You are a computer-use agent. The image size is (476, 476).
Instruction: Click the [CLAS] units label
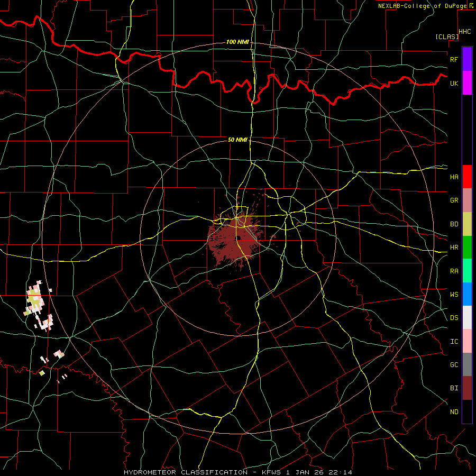click(447, 36)
